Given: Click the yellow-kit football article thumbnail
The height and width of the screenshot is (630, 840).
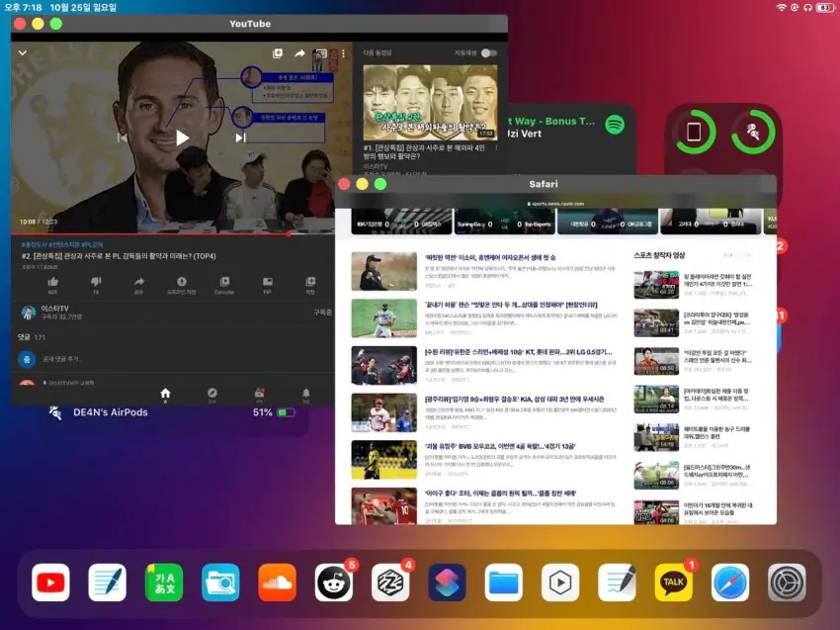Looking at the screenshot, I should [384, 460].
